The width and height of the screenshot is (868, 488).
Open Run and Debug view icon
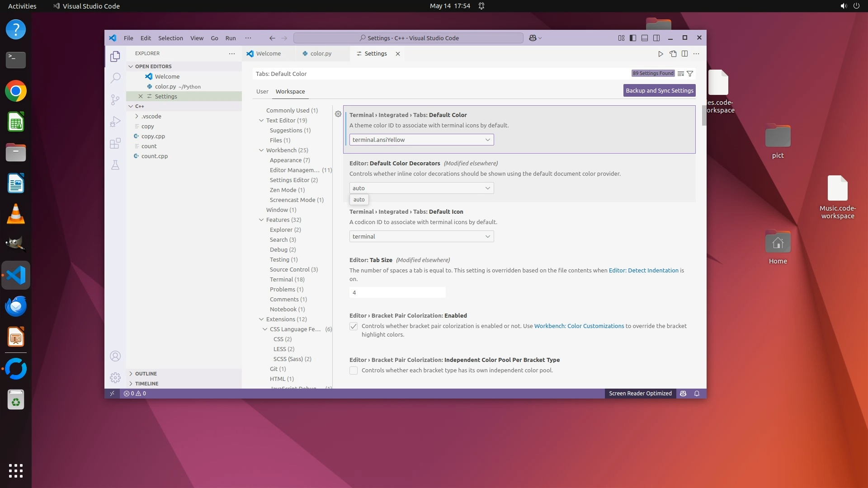coord(115,122)
